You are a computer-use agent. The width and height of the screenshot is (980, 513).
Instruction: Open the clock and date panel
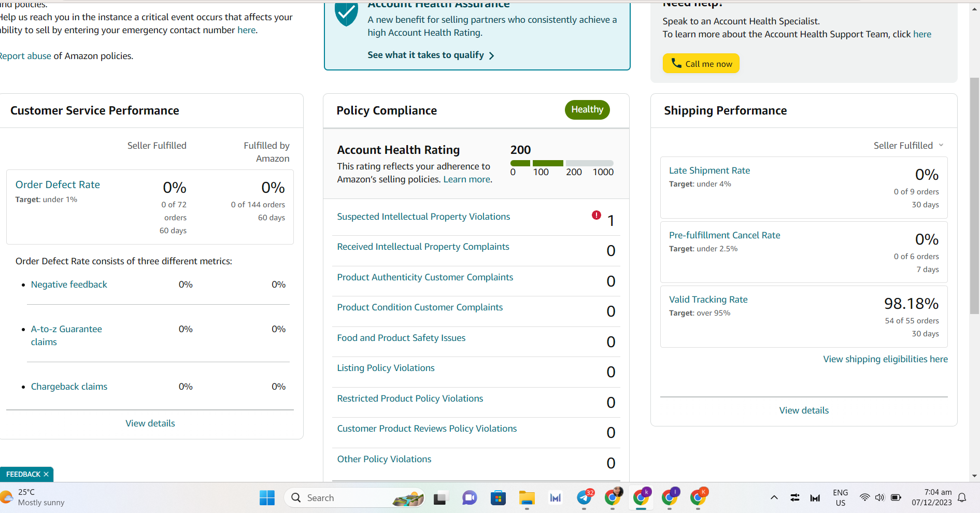pos(932,497)
